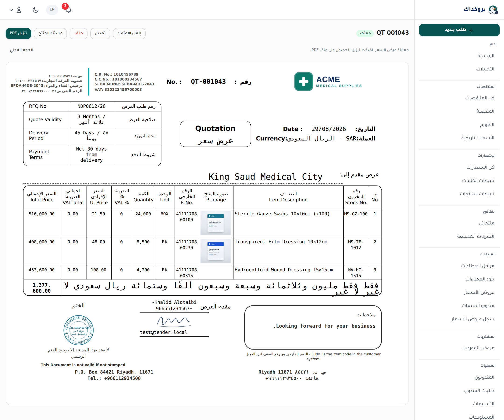Click the page heading QT-001043
The image size is (504, 420).
point(392,33)
